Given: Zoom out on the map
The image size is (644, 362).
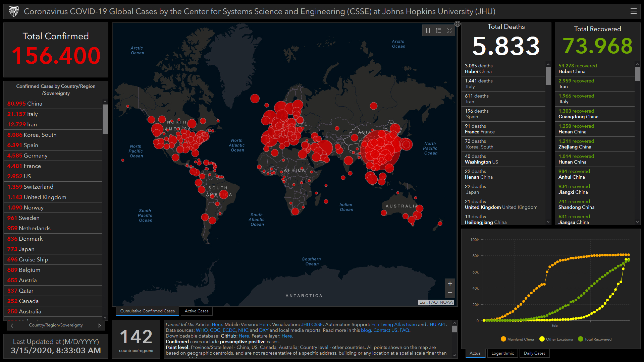Looking at the screenshot, I should [x=450, y=293].
